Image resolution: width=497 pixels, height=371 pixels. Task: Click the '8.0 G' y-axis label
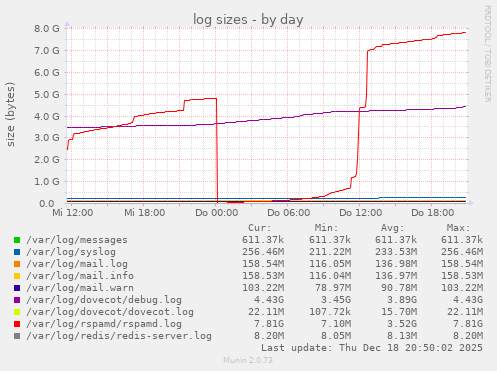tap(47, 28)
